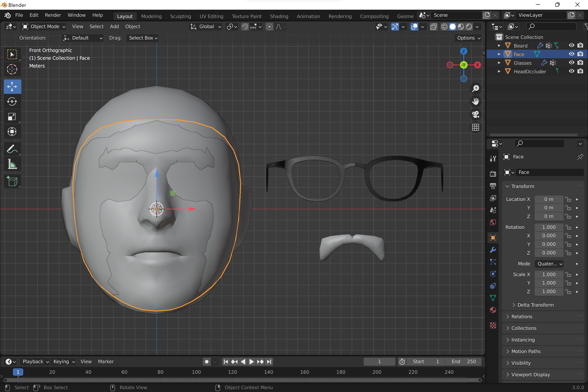Open the Material properties tab
The width and height of the screenshot is (588, 392).
pyautogui.click(x=493, y=310)
